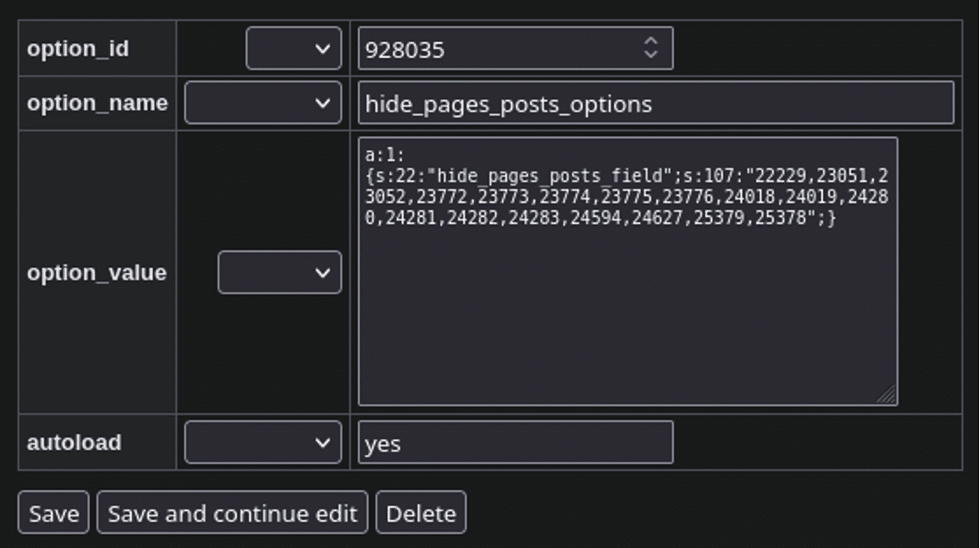
Task: Open the option_name function dropdown
Action: pyautogui.click(x=263, y=103)
